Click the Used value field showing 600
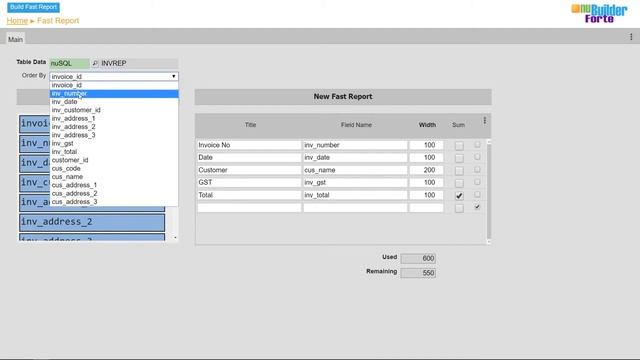 tap(418, 258)
